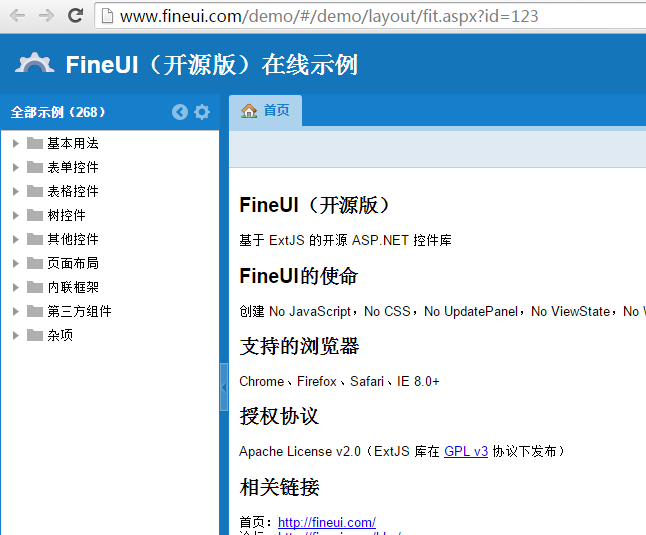Expand the 树控件 tree node

click(x=16, y=215)
